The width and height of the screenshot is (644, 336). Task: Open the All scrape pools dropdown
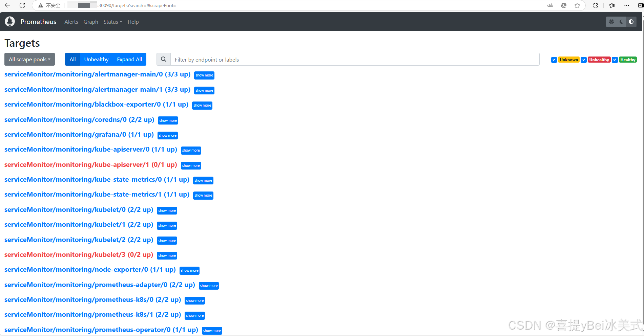coord(29,59)
